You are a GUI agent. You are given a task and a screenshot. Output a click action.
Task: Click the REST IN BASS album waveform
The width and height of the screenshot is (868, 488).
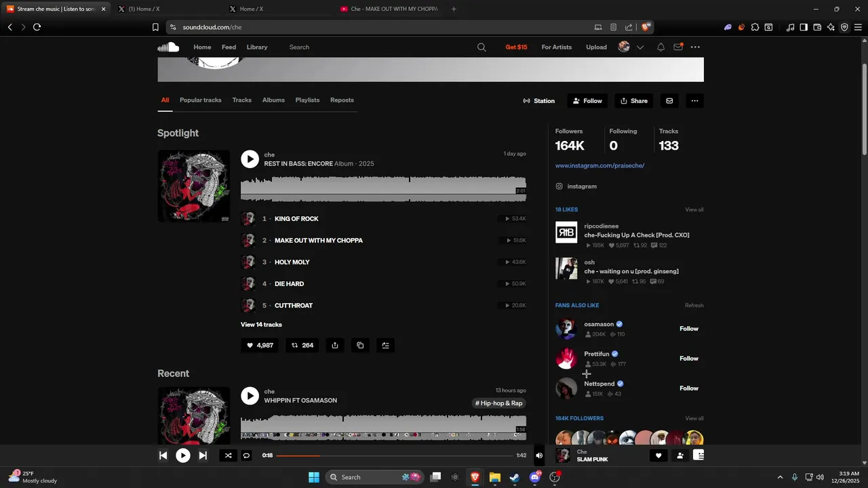pos(383,188)
